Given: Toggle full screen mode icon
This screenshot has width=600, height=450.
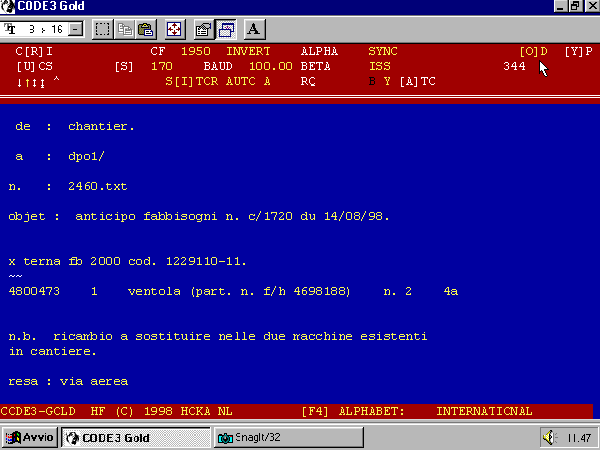Looking at the screenshot, I should (x=173, y=29).
